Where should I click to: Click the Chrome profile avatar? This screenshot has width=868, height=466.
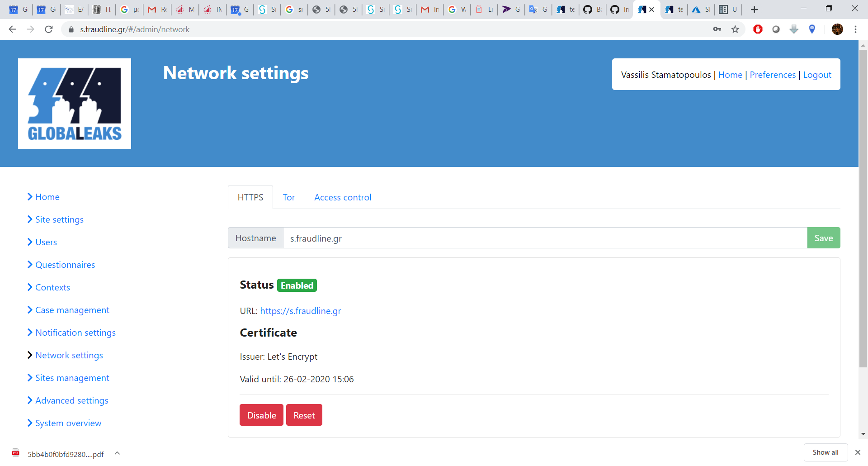tap(837, 29)
